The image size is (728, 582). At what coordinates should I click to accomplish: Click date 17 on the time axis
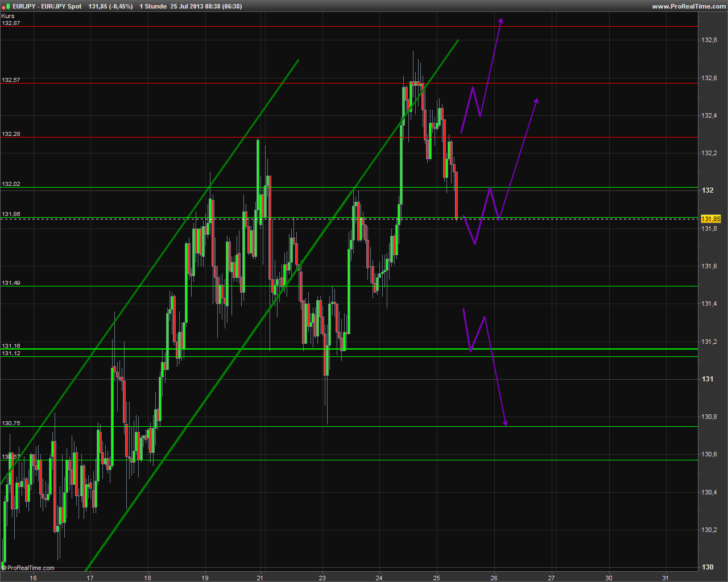coord(90,578)
